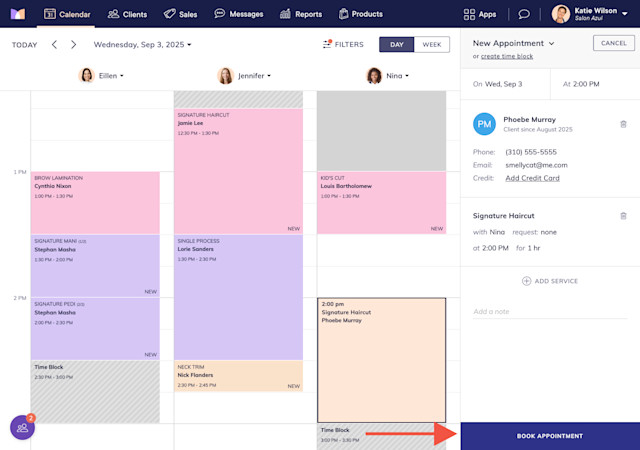Image resolution: width=640 pixels, height=450 pixels.
Task: Open Louis Bartholomew Kid's Cut appointment
Action: coord(382,203)
